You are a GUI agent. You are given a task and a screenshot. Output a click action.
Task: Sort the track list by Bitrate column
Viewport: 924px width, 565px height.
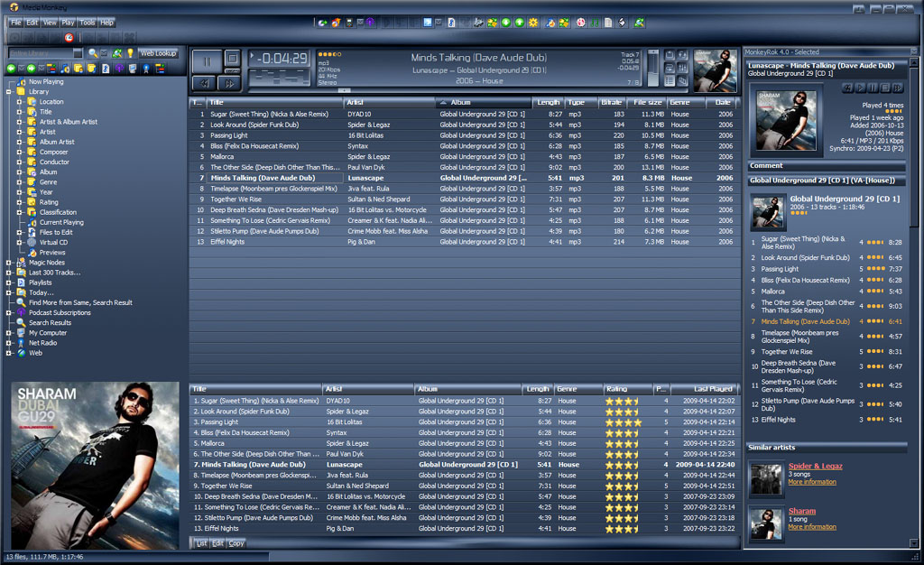point(612,103)
